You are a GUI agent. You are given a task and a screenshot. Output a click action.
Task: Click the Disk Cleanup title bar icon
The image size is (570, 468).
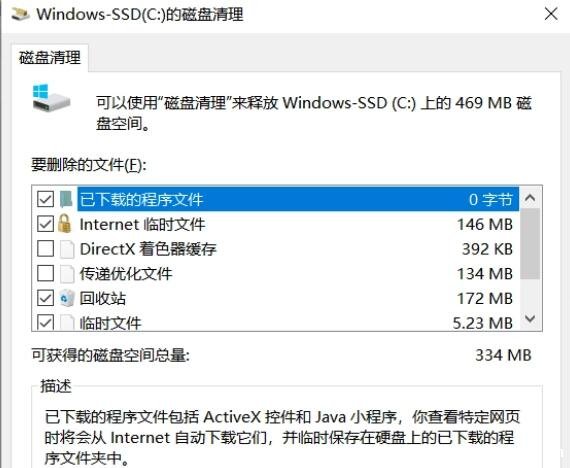pyautogui.click(x=20, y=14)
